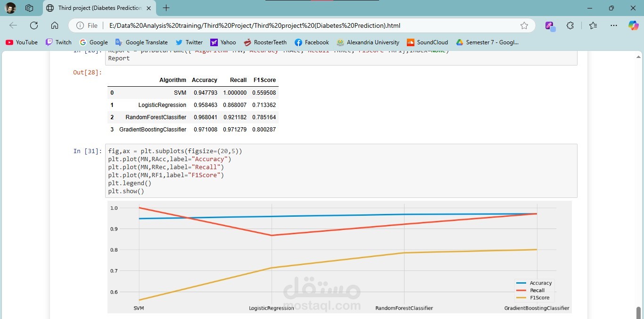The height and width of the screenshot is (319, 644).
Task: Click the SVM x-axis label on chart
Action: pyautogui.click(x=139, y=308)
